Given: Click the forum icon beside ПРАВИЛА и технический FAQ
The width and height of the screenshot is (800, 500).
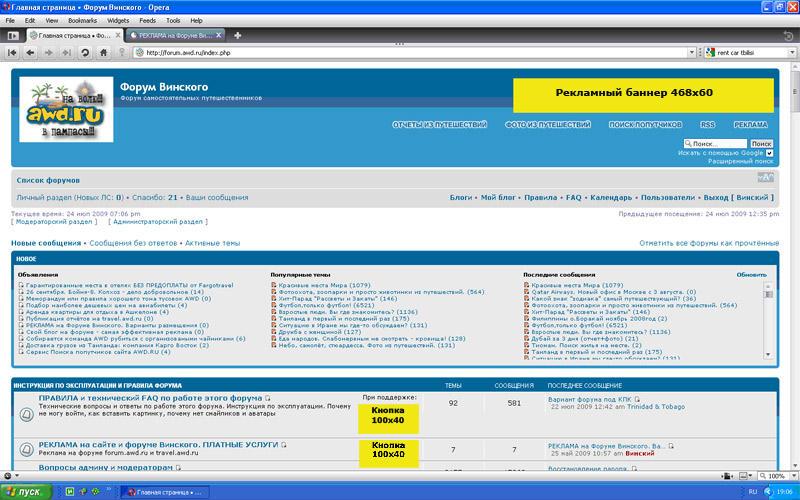Looking at the screenshot, I should pos(27,414).
